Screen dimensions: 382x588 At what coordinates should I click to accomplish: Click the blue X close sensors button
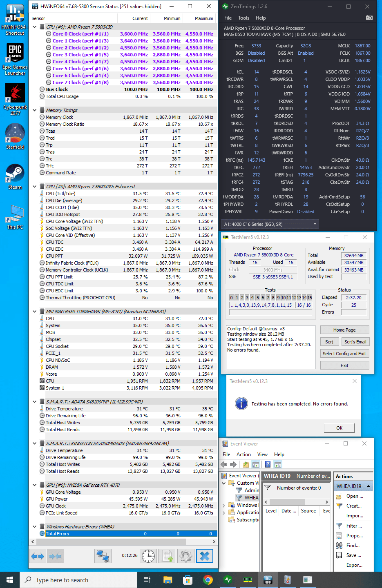[x=205, y=556]
